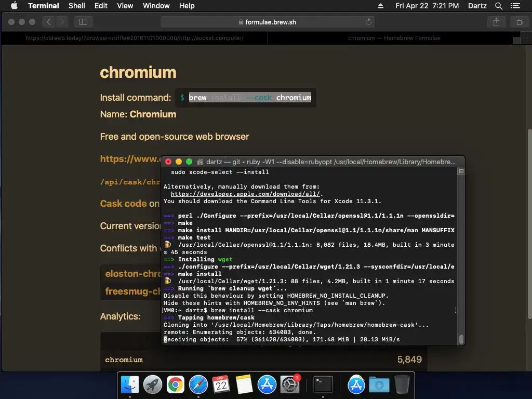Open the Applications folder in Dock
This screenshot has width=532, height=399.
coord(356,385)
